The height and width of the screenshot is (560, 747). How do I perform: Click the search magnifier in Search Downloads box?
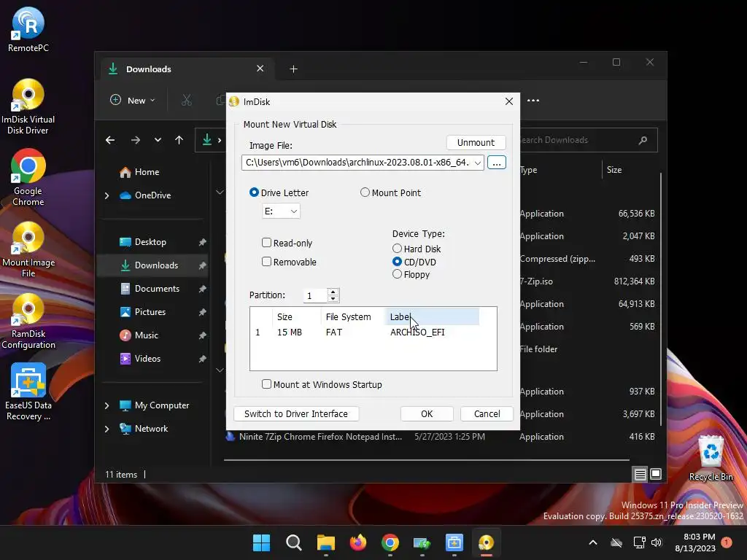click(643, 140)
